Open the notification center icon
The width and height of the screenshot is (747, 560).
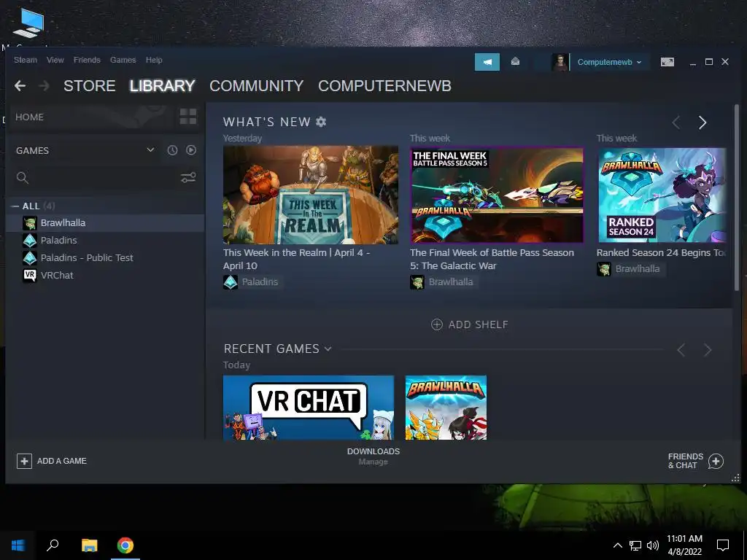(723, 545)
